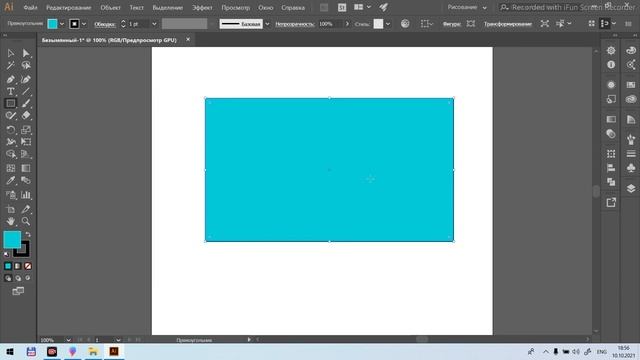Set paint mode to Color
The image size is (640, 360).
[x=8, y=266]
